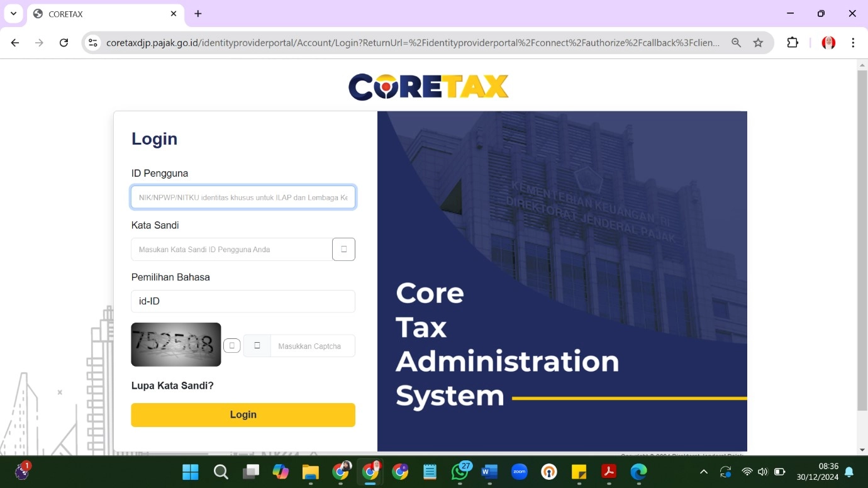Reload the page with the refresh icon

pyautogui.click(x=64, y=43)
